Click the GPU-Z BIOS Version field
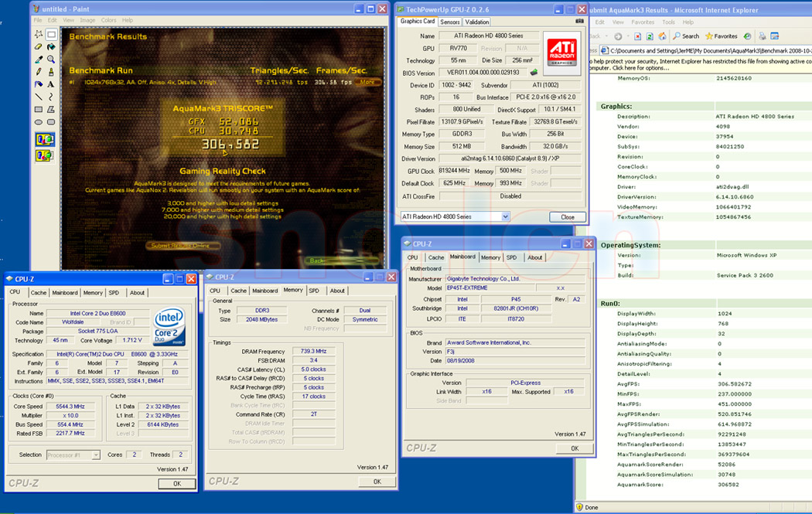 tap(483, 73)
